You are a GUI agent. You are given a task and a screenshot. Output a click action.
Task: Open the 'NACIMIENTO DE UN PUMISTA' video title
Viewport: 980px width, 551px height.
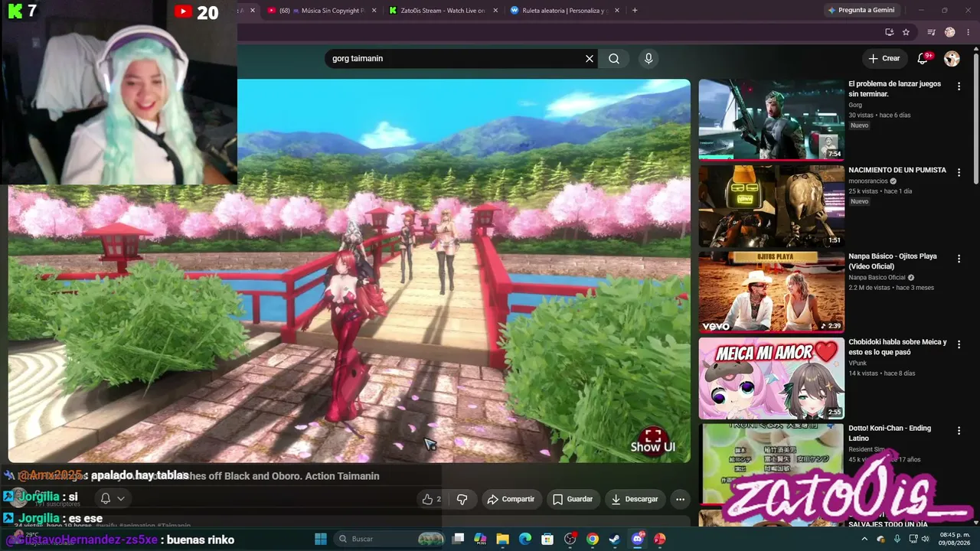(897, 170)
